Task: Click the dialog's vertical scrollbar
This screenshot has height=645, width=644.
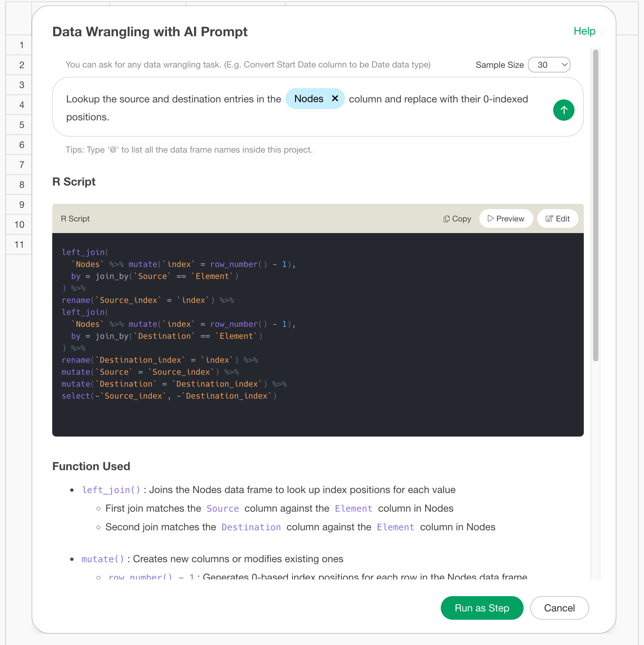Action: coord(595,205)
